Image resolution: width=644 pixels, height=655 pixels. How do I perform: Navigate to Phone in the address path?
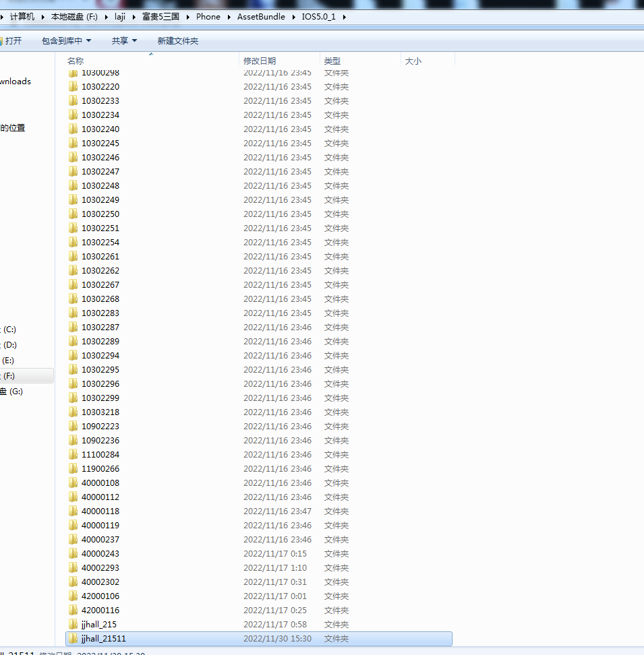(x=208, y=17)
